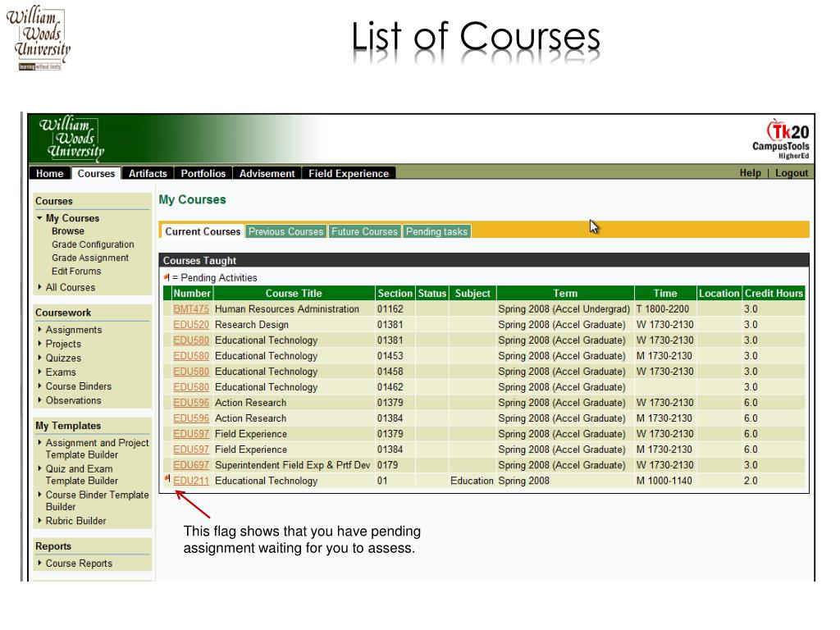Click the Help link

pos(750,172)
